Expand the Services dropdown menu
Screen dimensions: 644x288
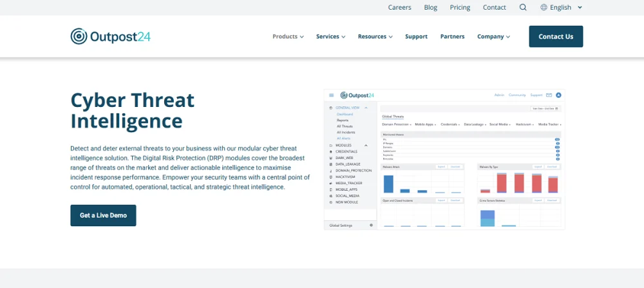(x=330, y=37)
